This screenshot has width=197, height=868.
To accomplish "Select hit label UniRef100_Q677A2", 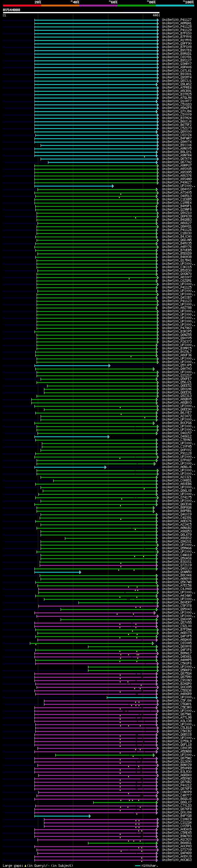I will tap(177, 162).
